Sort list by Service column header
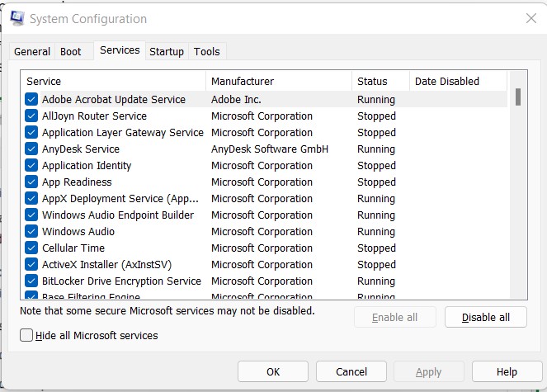 pyautogui.click(x=114, y=81)
